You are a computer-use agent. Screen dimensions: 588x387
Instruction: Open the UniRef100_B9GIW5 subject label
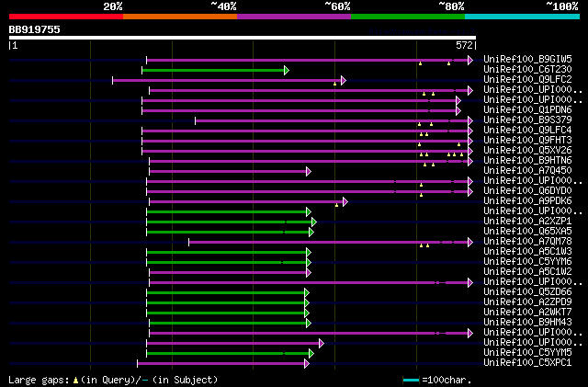click(x=527, y=59)
